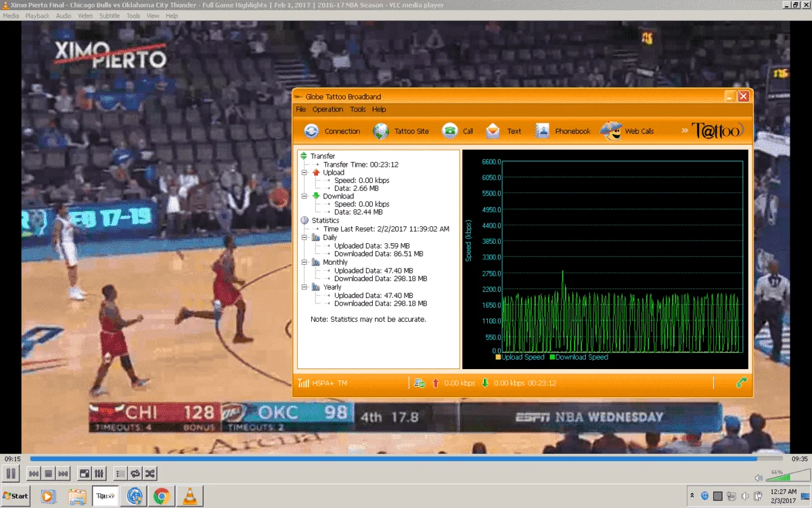The width and height of the screenshot is (812, 508).
Task: Open the Connection tool in Globe Tattoo
Action: click(332, 131)
